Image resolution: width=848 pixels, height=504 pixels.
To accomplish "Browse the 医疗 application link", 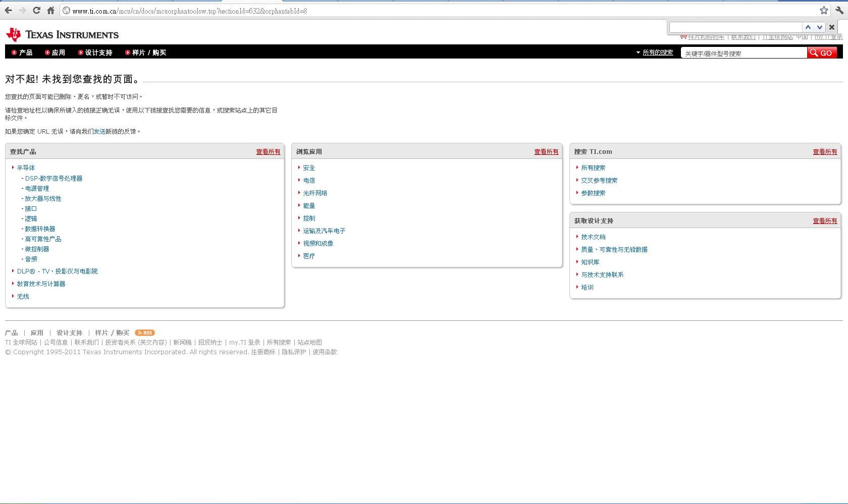I will pos(309,256).
